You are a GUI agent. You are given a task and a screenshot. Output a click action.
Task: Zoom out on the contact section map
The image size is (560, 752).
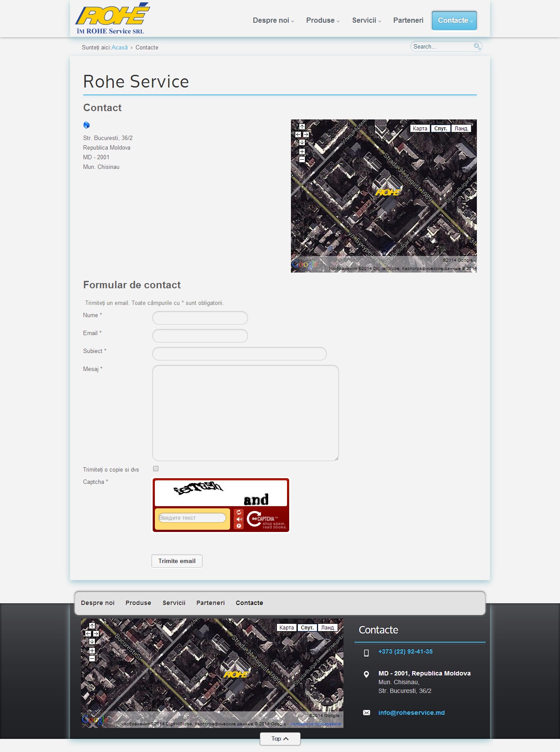tap(302, 160)
